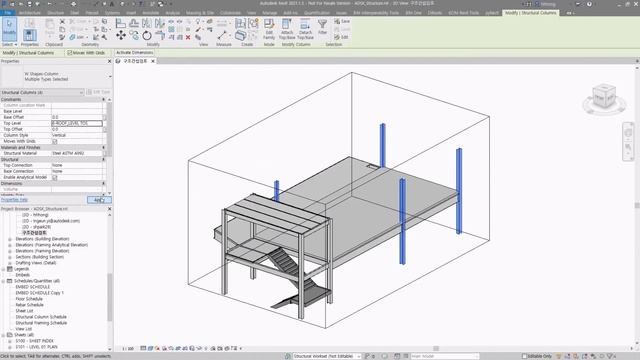Click the view scale 1:100 control

128,349
